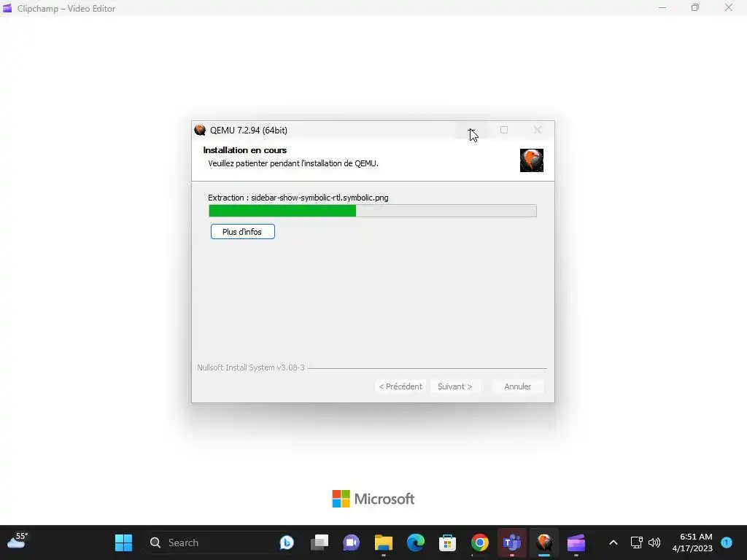Image resolution: width=747 pixels, height=560 pixels.
Task: Click the grayed < Précédent button
Action: [400, 386]
